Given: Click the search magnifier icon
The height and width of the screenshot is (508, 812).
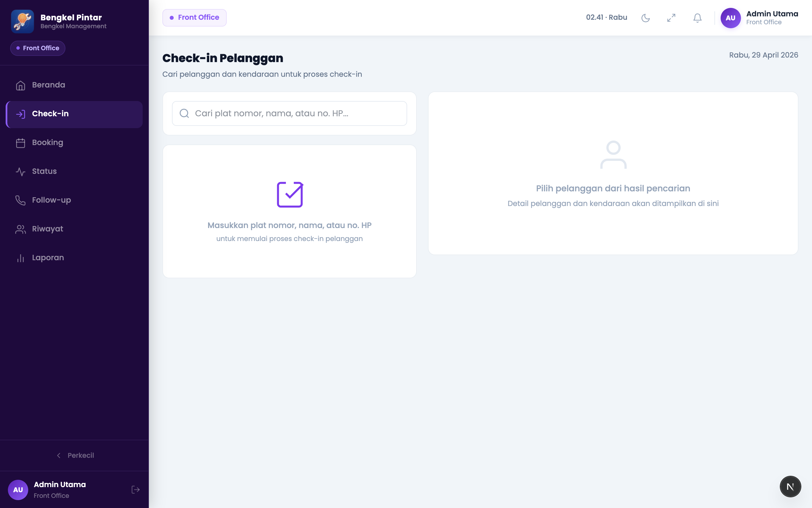Looking at the screenshot, I should point(184,113).
